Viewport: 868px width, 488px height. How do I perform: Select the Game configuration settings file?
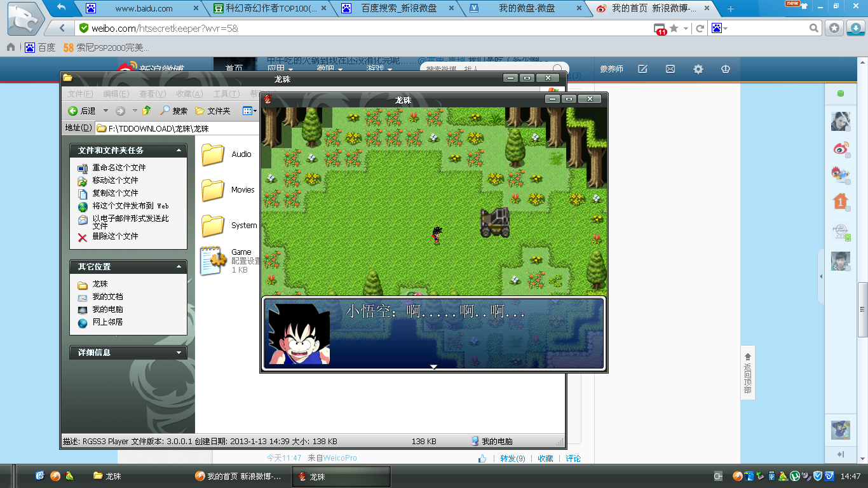[x=230, y=261]
